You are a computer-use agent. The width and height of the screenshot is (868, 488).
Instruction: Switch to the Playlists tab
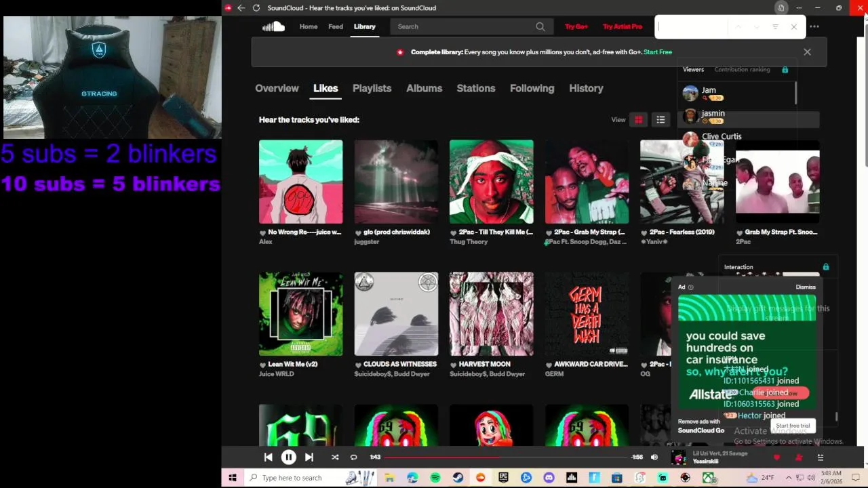click(372, 88)
